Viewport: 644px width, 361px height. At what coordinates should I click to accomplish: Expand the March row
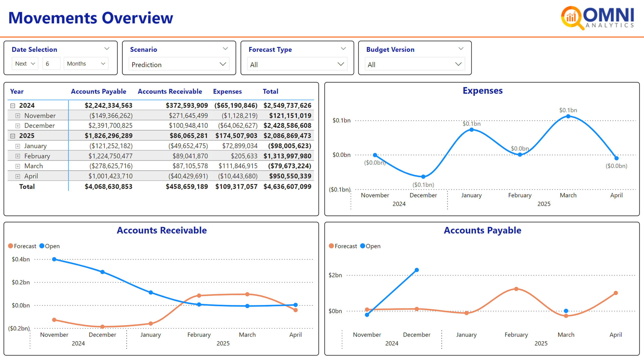pyautogui.click(x=18, y=166)
